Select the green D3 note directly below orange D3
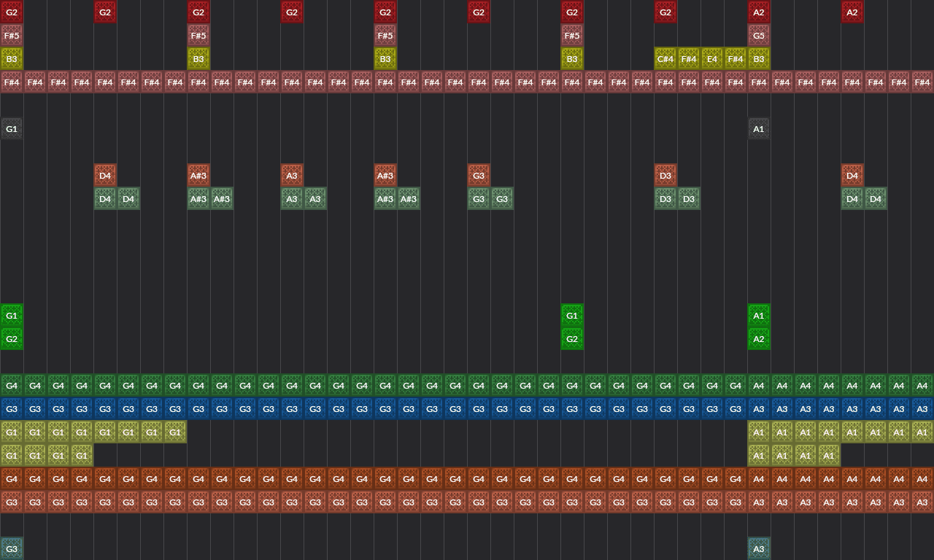Viewport: 934px width, 560px height. click(x=665, y=198)
